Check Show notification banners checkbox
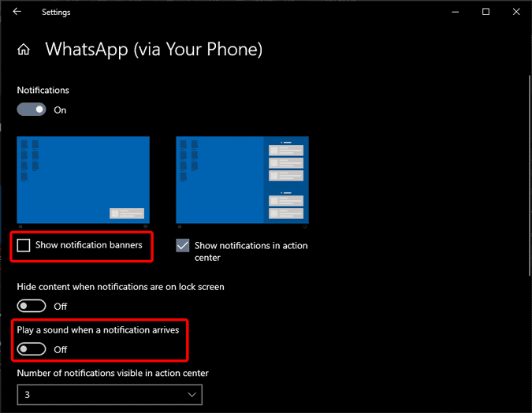 (x=24, y=245)
